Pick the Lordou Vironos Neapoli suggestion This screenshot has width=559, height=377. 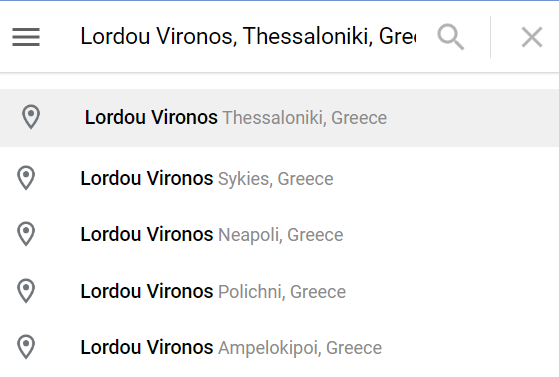280,234
